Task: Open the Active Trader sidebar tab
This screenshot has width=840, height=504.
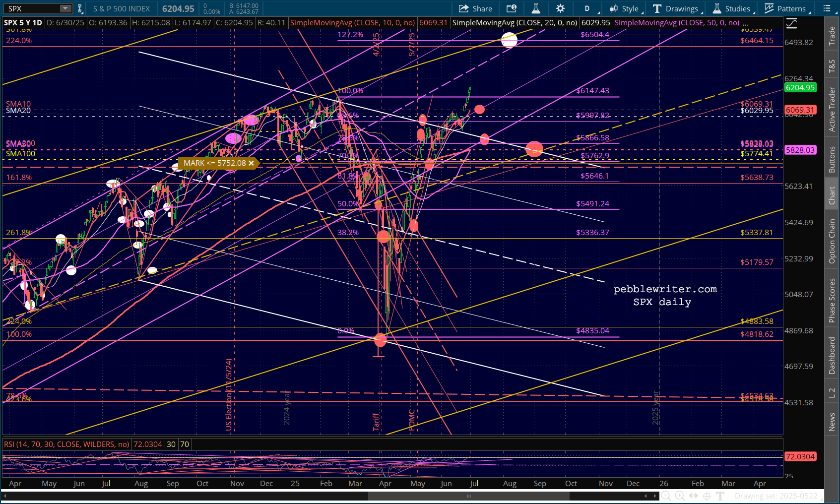Action: click(832, 109)
